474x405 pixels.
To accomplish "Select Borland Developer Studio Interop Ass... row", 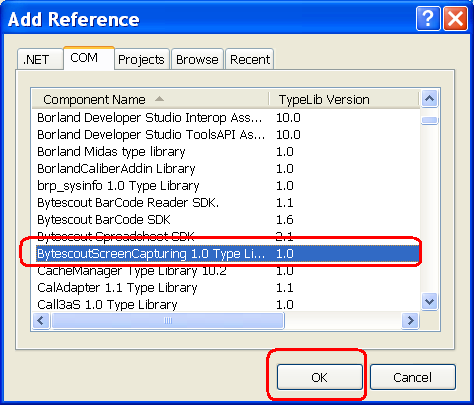I will [x=227, y=118].
